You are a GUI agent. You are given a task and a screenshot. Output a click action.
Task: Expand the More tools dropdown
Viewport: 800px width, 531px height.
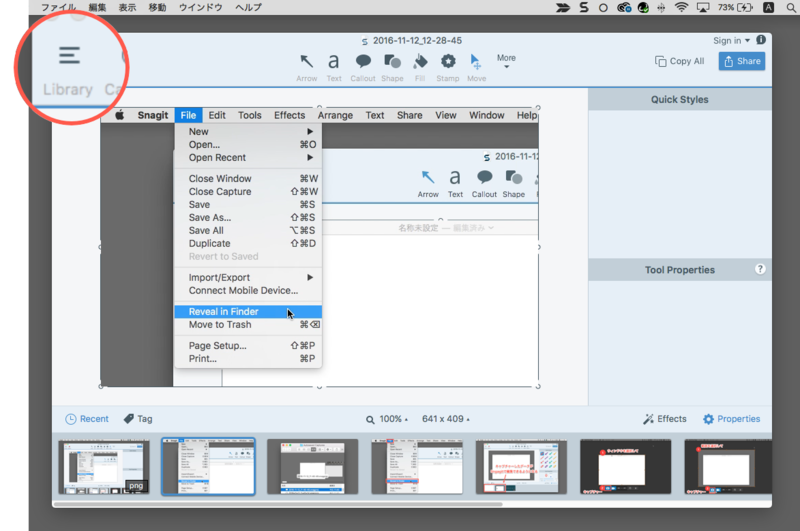pyautogui.click(x=506, y=61)
